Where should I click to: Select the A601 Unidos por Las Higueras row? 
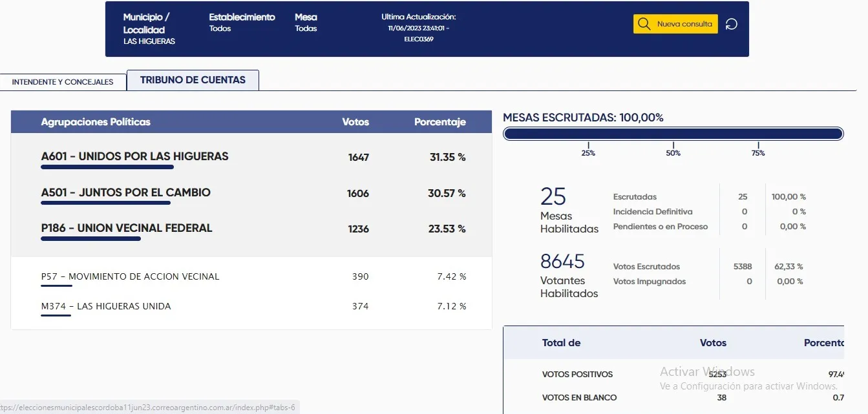coord(134,157)
